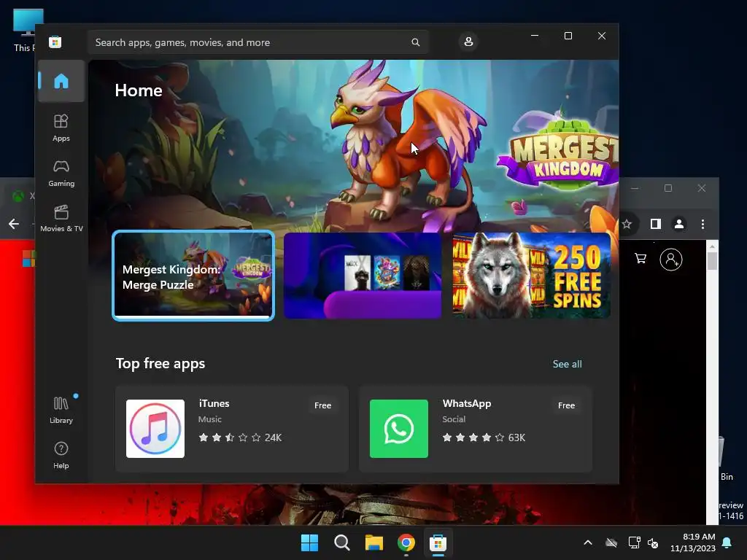Show hidden icons in system tray

pyautogui.click(x=588, y=542)
